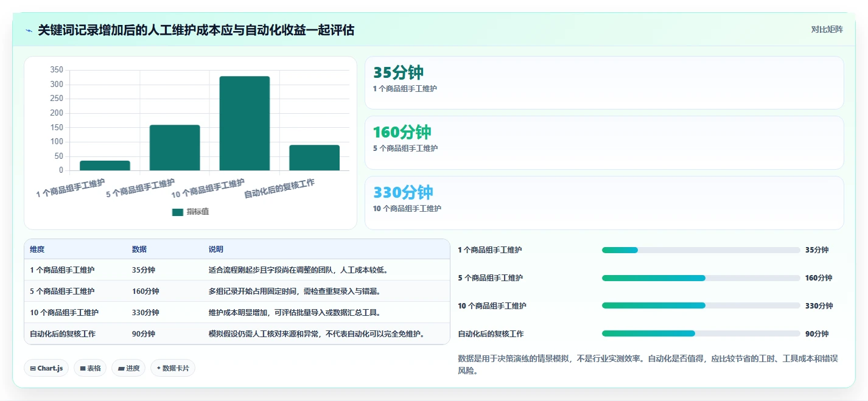The height and width of the screenshot is (401, 868).
Task: Click the 330分钟 value in table
Action: (145, 312)
